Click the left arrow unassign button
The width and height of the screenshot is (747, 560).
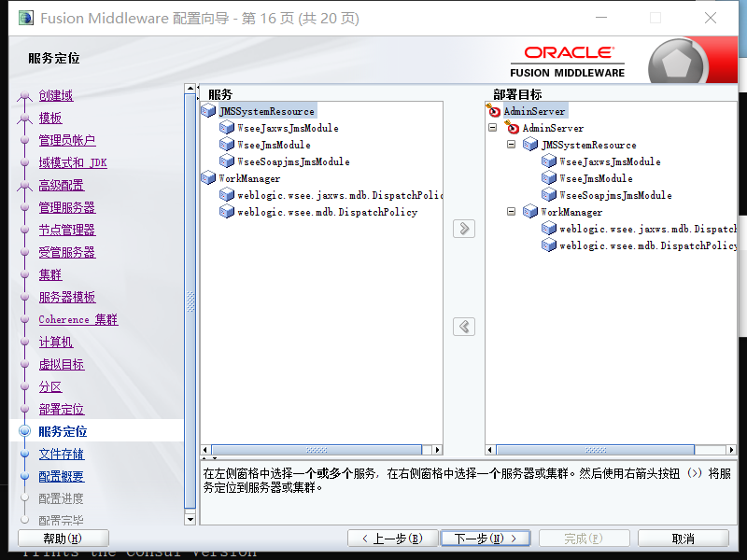(x=463, y=326)
